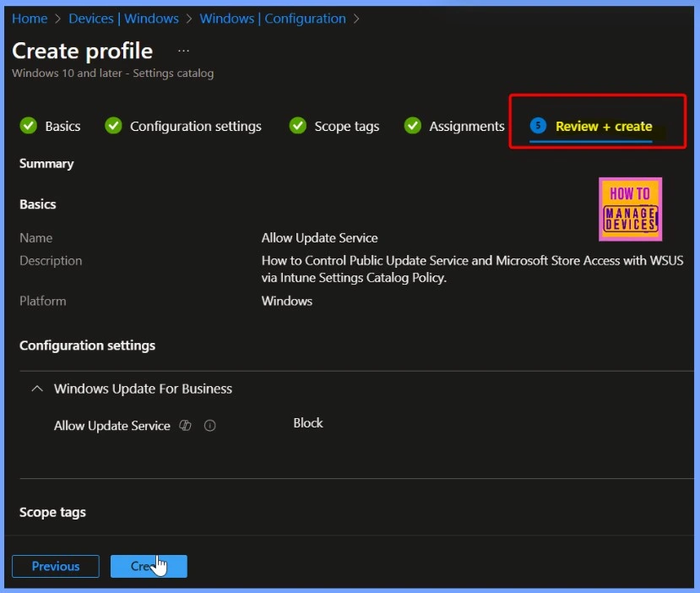Switch to the Configuration settings tab

pyautogui.click(x=196, y=127)
